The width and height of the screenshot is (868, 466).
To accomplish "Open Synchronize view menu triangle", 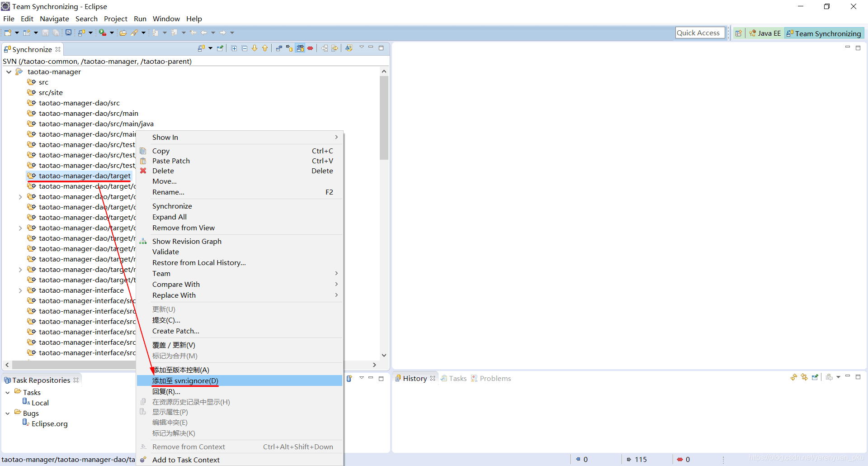I will [x=362, y=47].
